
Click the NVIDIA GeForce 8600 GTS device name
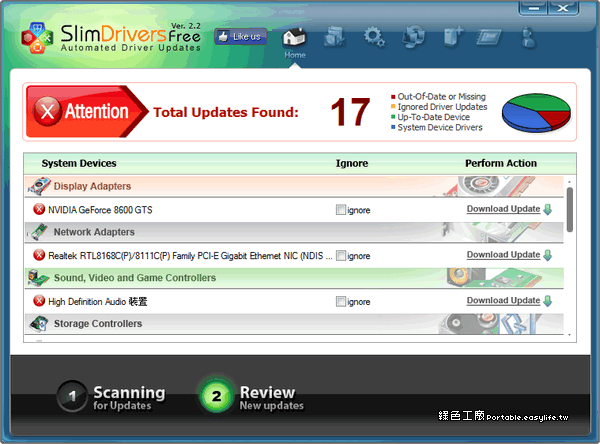(100, 210)
